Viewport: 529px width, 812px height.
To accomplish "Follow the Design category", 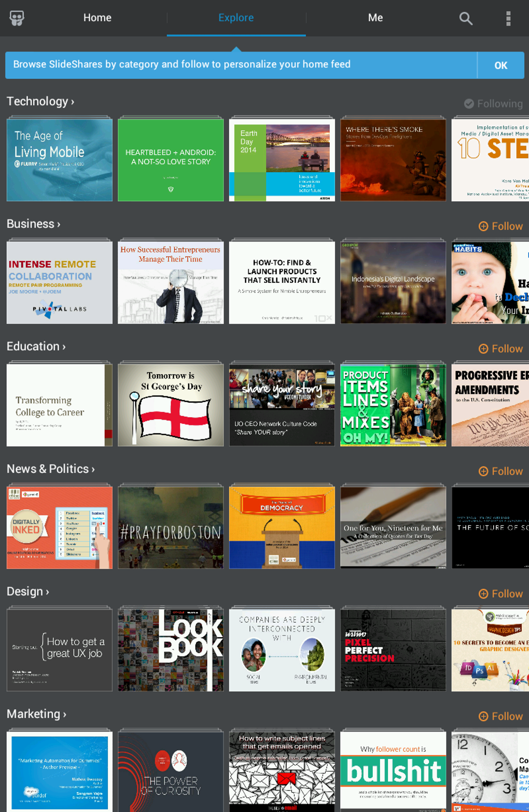I will pyautogui.click(x=500, y=594).
